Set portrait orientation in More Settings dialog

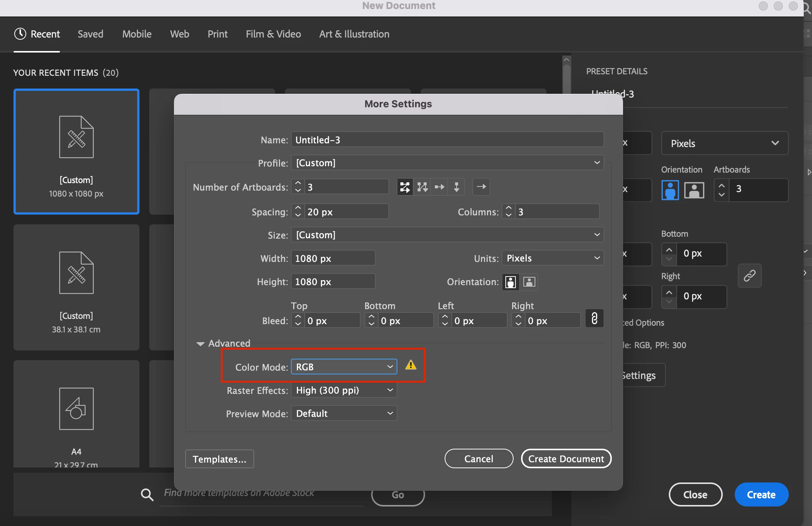pyautogui.click(x=511, y=282)
